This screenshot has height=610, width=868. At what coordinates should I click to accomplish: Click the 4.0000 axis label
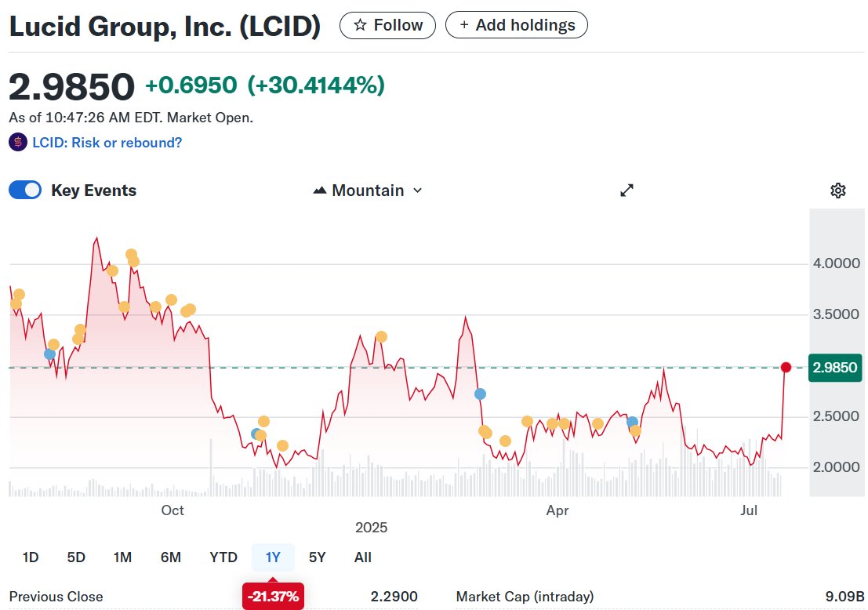pos(837,263)
